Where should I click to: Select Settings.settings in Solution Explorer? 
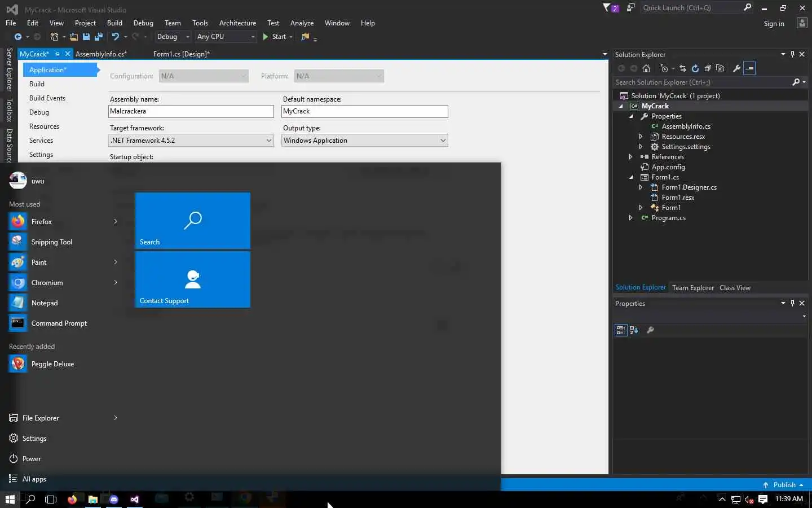point(686,147)
